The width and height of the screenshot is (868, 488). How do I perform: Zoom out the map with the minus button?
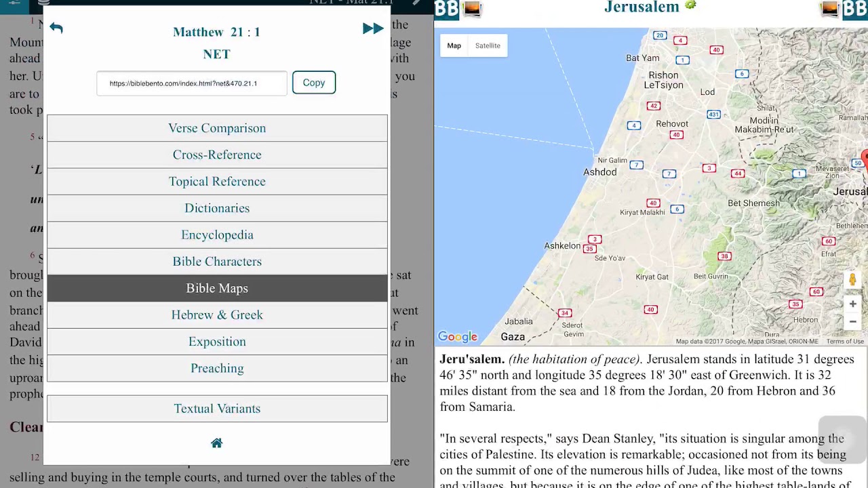[852, 322]
